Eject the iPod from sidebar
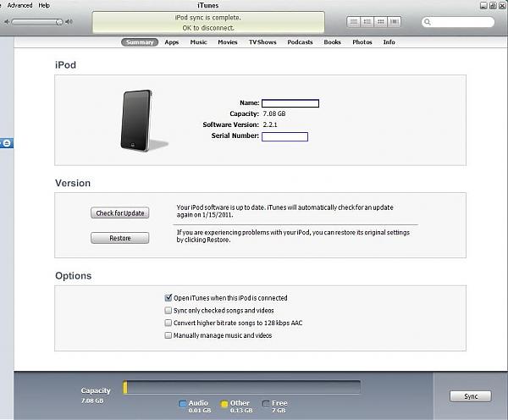 point(7,143)
